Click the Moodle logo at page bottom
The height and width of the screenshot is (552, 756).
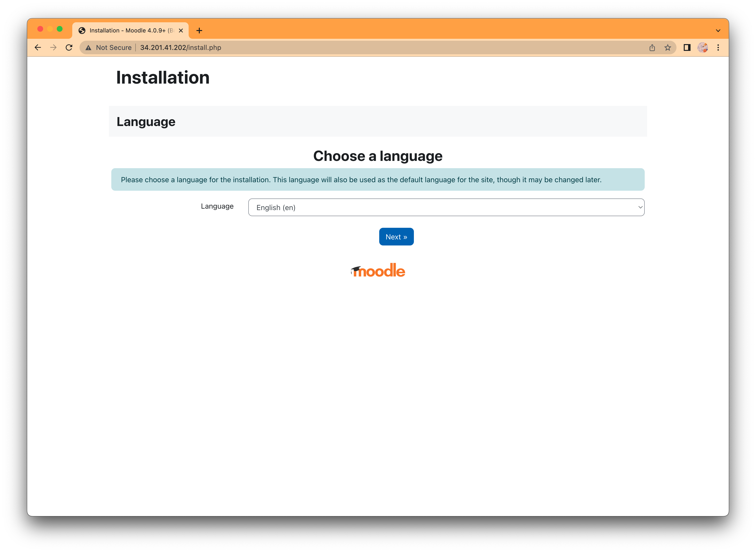(x=378, y=270)
